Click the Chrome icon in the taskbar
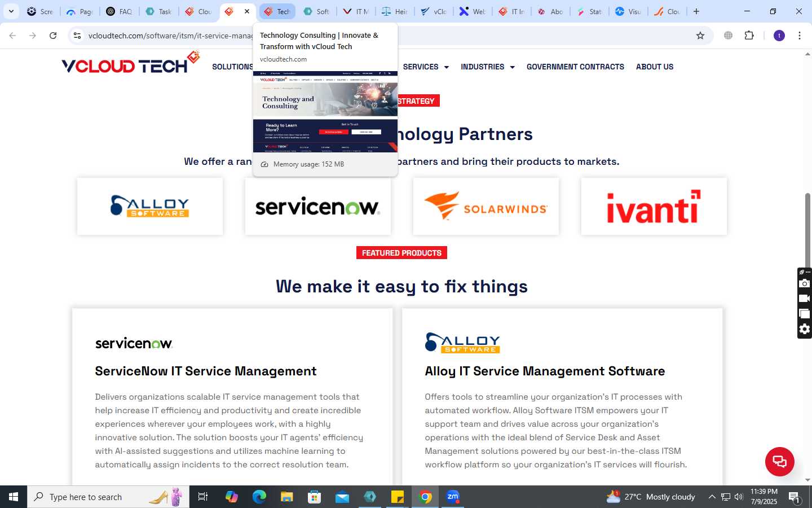 pyautogui.click(x=425, y=497)
